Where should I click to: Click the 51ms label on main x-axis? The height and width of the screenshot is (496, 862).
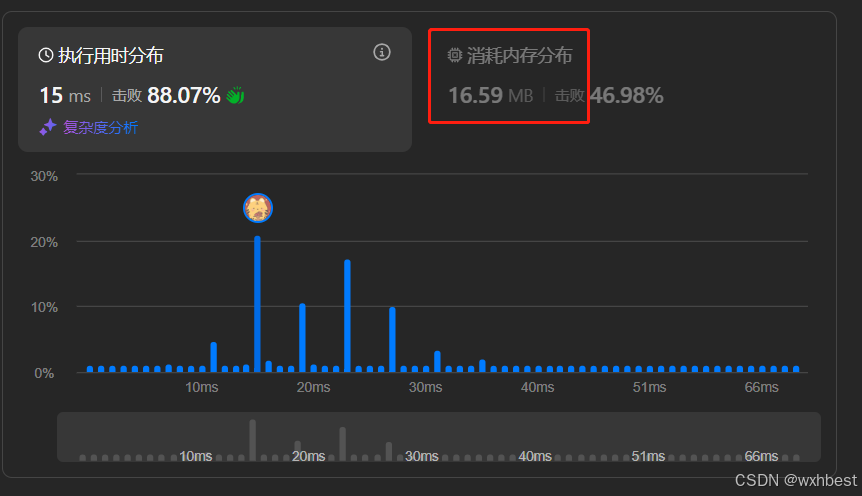(x=649, y=387)
